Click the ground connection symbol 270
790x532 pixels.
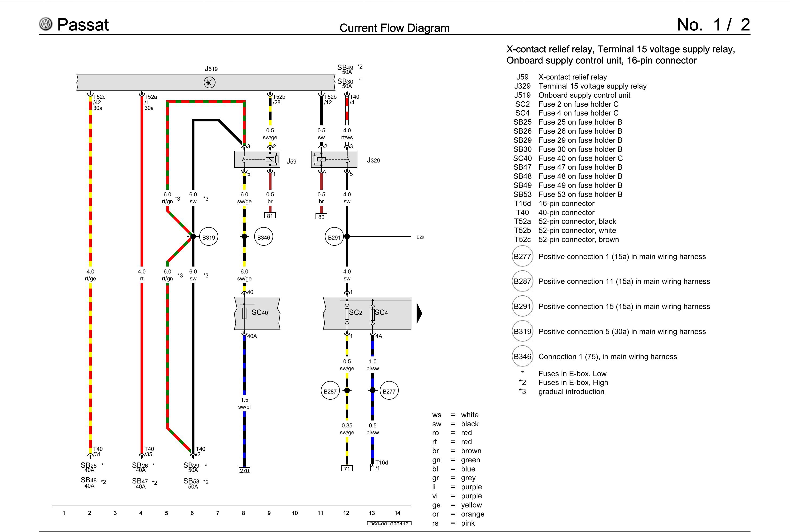click(x=245, y=468)
